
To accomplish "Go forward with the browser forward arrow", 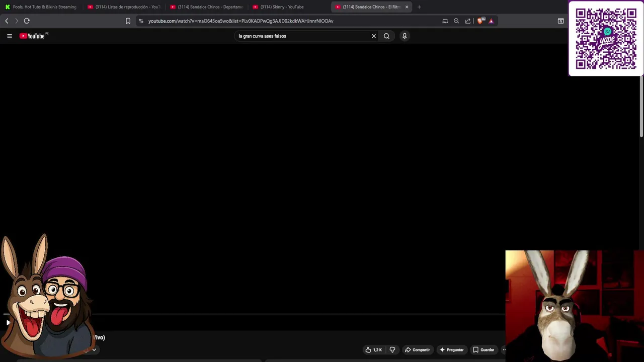I will tap(16, 21).
